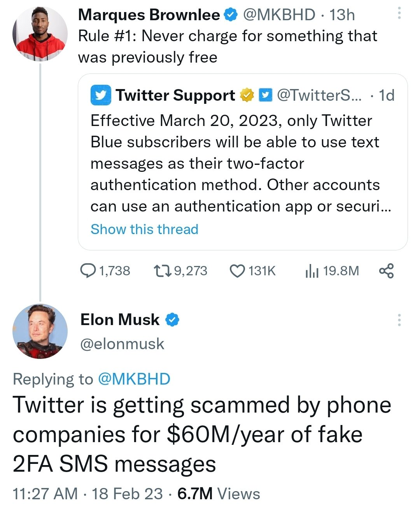Click the 11:27 AM tweet timestamp
This screenshot has width=420, height=509.
pyautogui.click(x=45, y=494)
